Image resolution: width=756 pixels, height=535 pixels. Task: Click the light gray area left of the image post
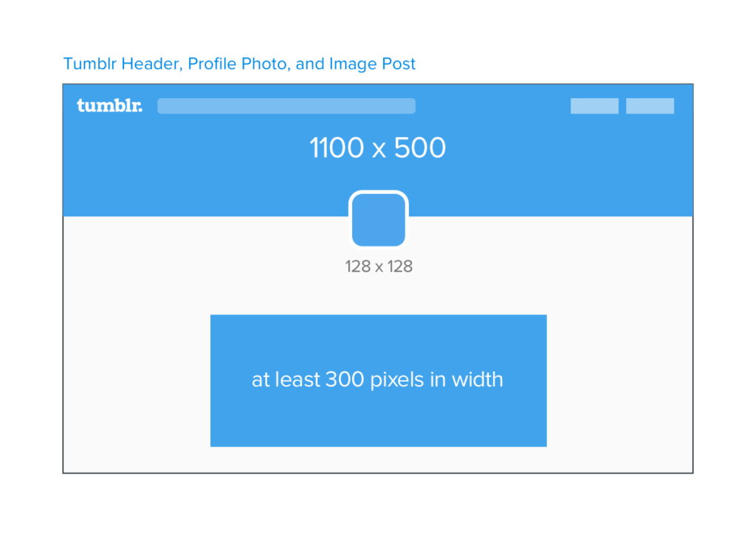tap(137, 380)
